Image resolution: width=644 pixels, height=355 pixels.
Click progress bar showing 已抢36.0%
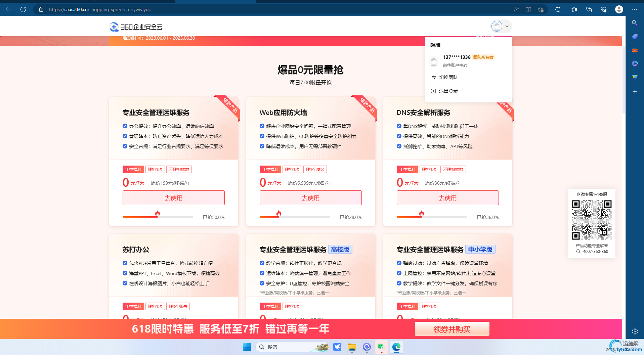[432, 217]
